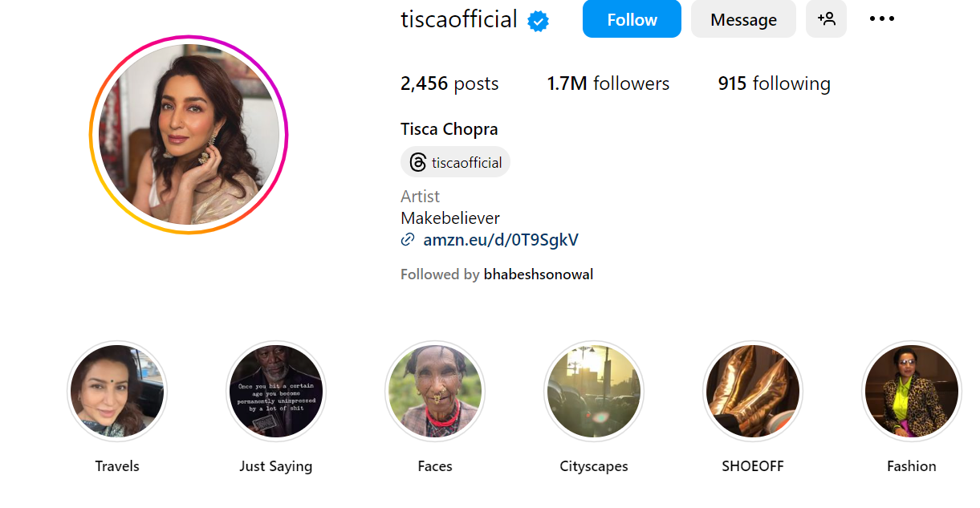This screenshot has width=980, height=508.
Task: Click the add-person suggestions icon button
Action: [x=826, y=19]
